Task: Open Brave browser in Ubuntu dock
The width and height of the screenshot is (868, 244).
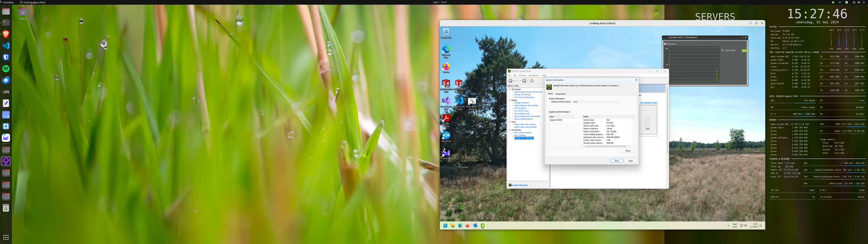Action: click(6, 34)
